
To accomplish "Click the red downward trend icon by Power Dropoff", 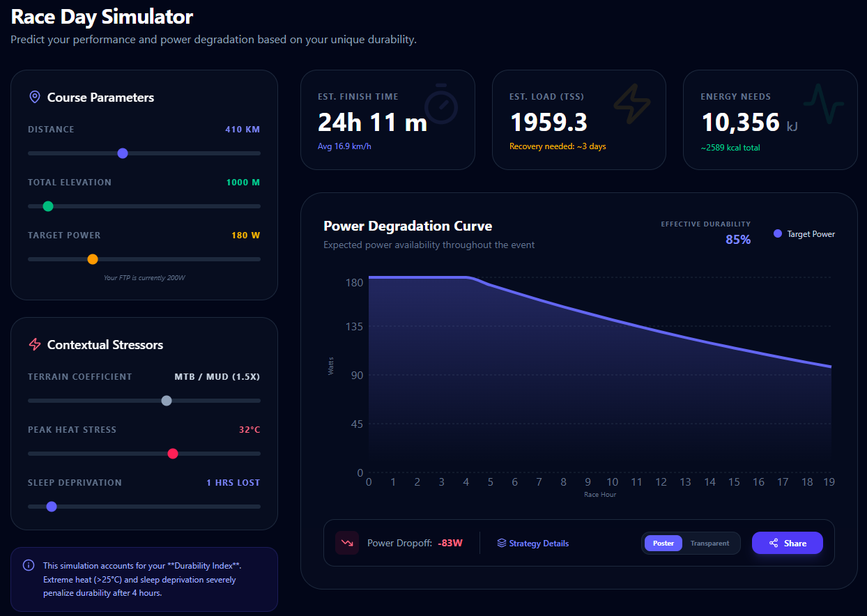I will 347,543.
